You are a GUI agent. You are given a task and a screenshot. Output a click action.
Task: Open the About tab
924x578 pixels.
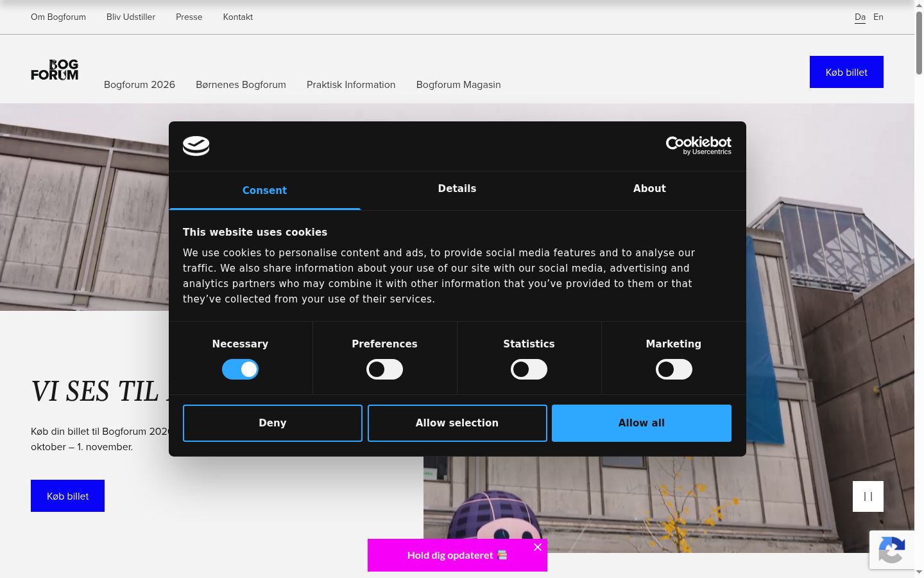click(649, 189)
